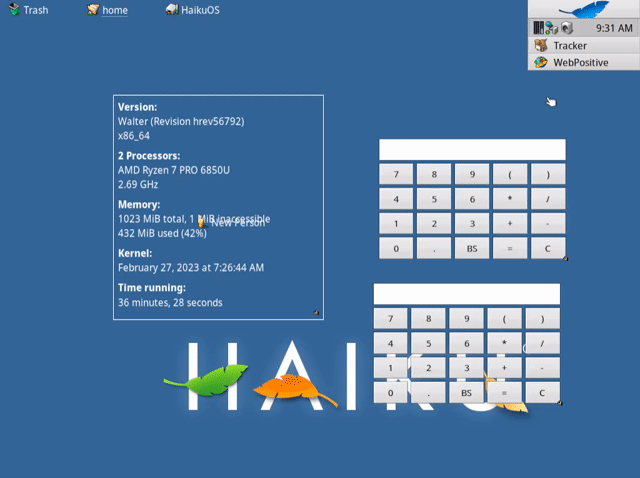Image resolution: width=640 pixels, height=478 pixels.
Task: Click plus (+) on upper calculator
Action: pos(510,224)
